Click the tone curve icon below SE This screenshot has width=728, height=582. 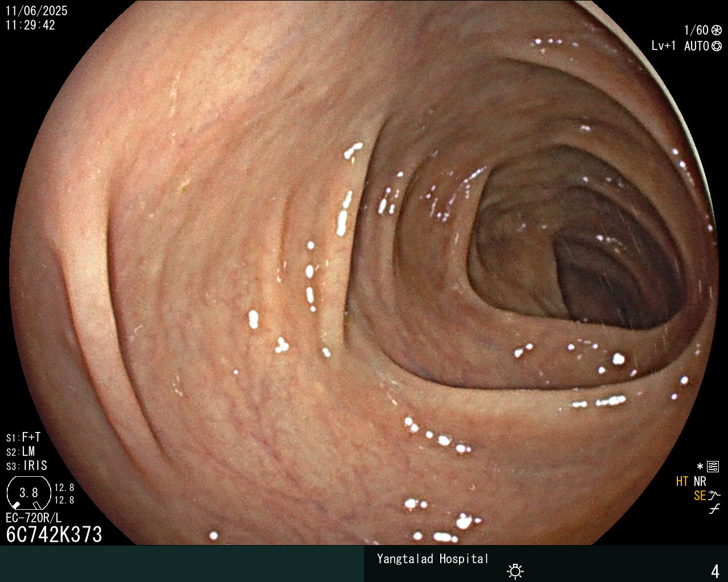714,509
